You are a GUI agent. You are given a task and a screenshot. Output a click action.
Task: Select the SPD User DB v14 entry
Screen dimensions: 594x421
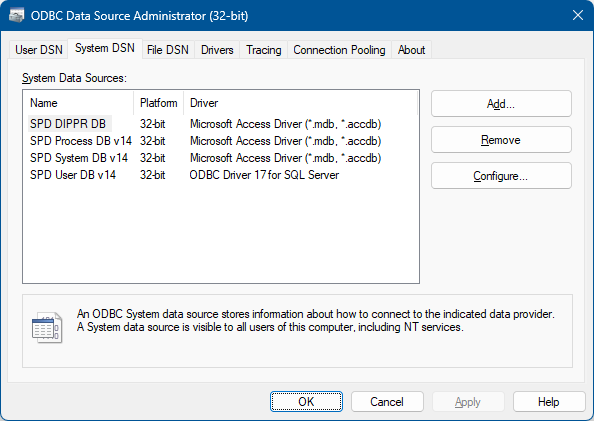pos(73,175)
